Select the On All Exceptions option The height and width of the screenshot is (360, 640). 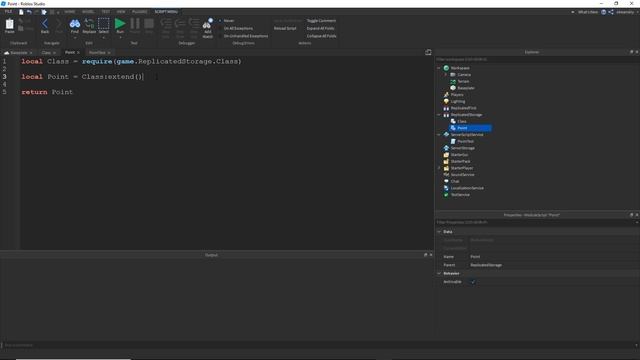[x=236, y=28]
